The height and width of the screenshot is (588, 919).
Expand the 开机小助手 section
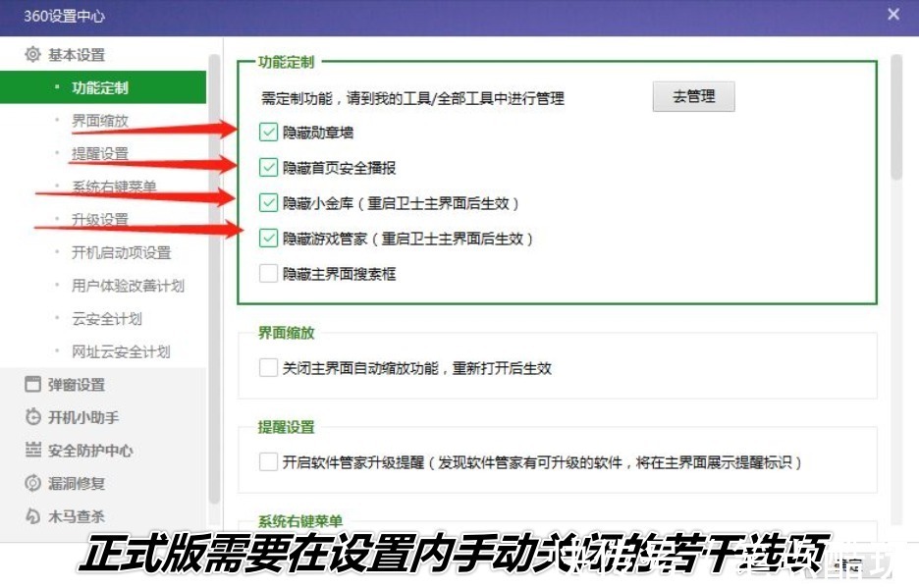tap(83, 417)
